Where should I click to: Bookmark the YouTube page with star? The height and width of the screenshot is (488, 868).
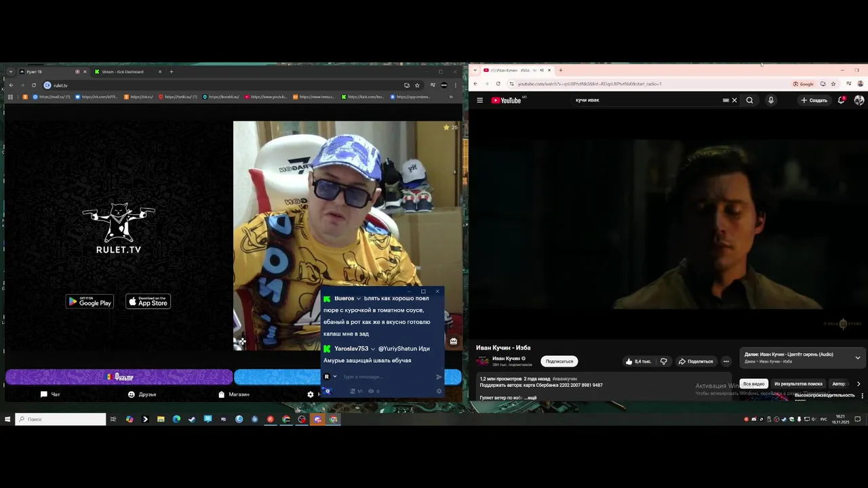(x=833, y=84)
